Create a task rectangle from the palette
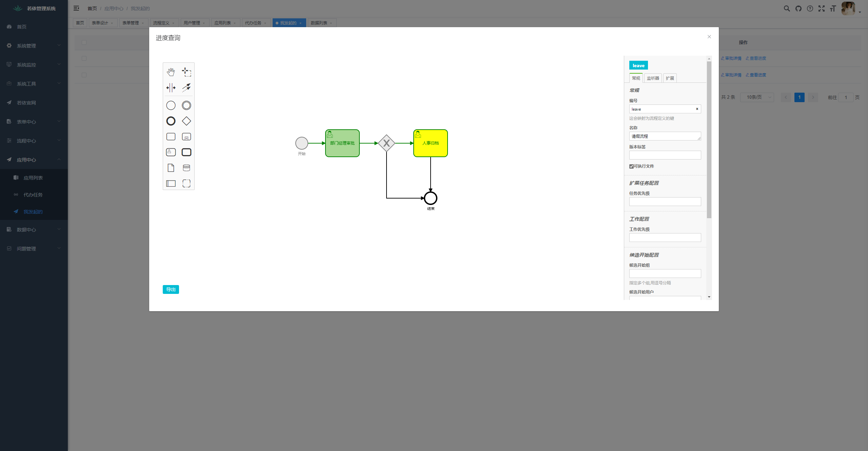 171,137
